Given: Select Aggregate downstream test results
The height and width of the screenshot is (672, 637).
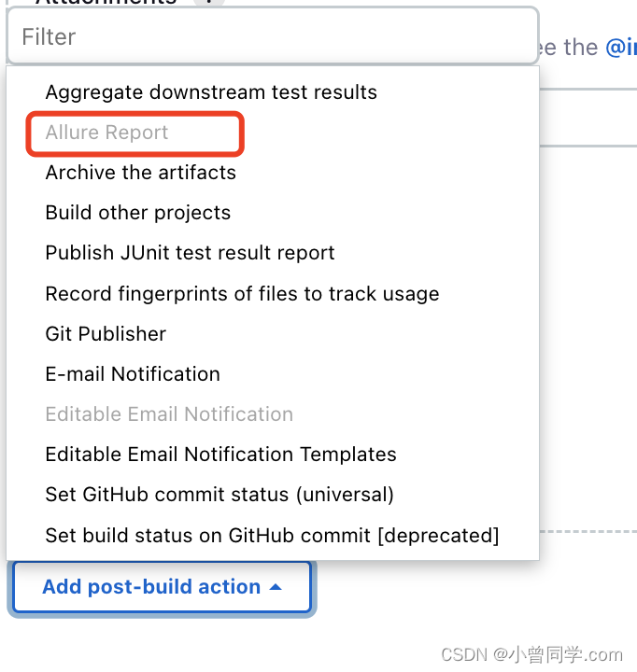Looking at the screenshot, I should pyautogui.click(x=211, y=92).
